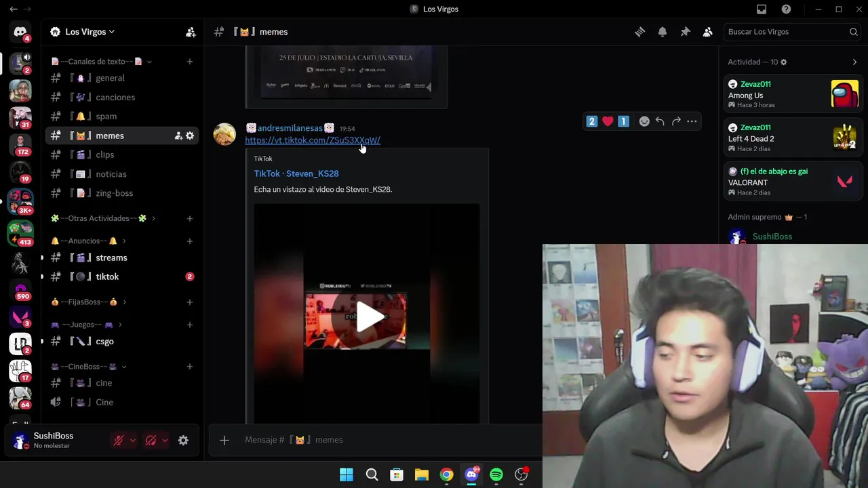Open Discord direct messages home icon
Screen dimensions: 868x488
point(20,32)
